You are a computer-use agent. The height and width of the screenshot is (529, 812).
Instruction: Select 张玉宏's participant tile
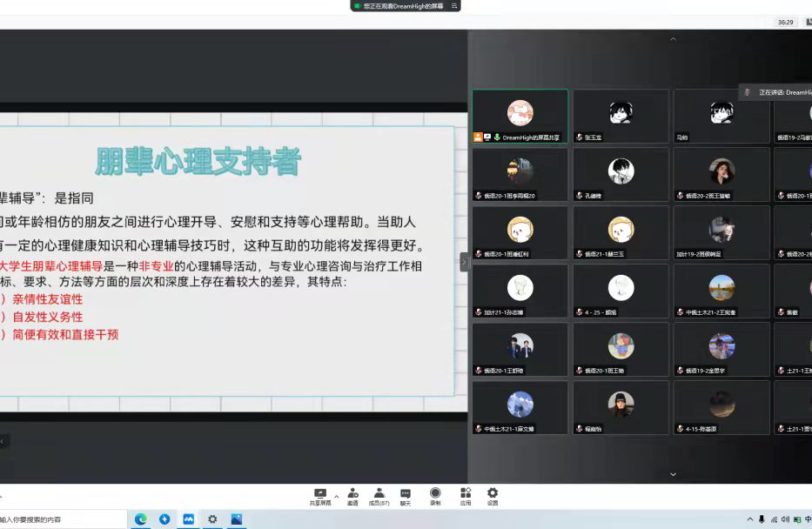[621, 116]
